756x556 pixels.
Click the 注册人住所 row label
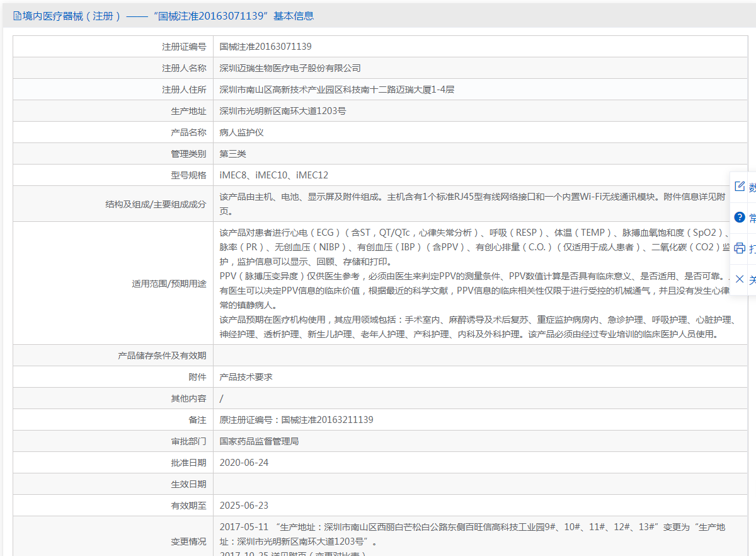pyautogui.click(x=184, y=90)
